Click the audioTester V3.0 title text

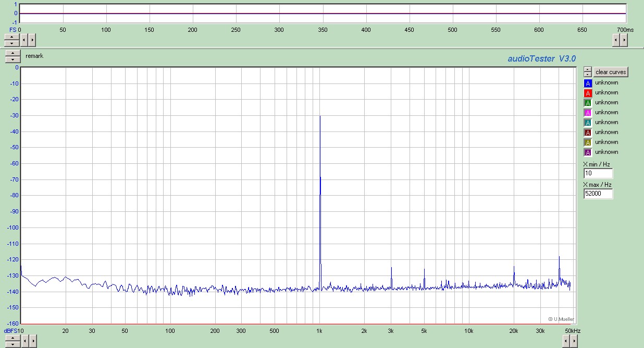point(542,59)
